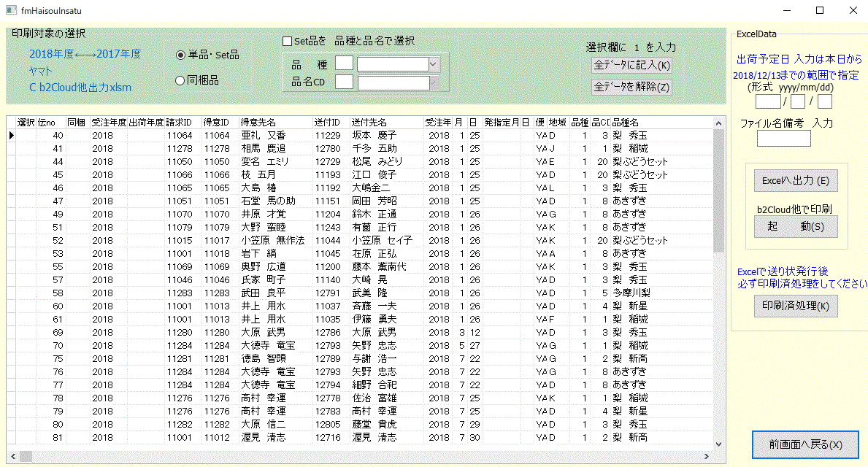This screenshot has width=868, height=467.
Task: Click the C b2Cloud他出力xlsm label
Action: click(80, 88)
